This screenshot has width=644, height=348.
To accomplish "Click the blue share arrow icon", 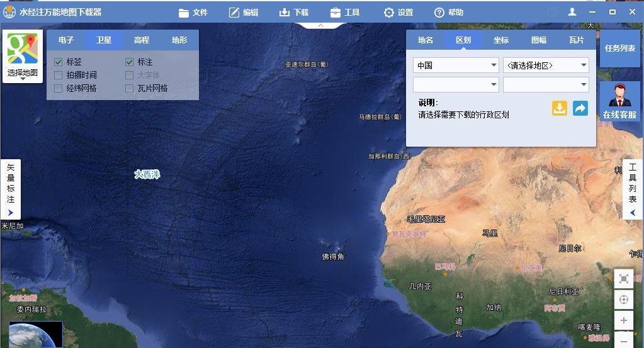I will [580, 108].
